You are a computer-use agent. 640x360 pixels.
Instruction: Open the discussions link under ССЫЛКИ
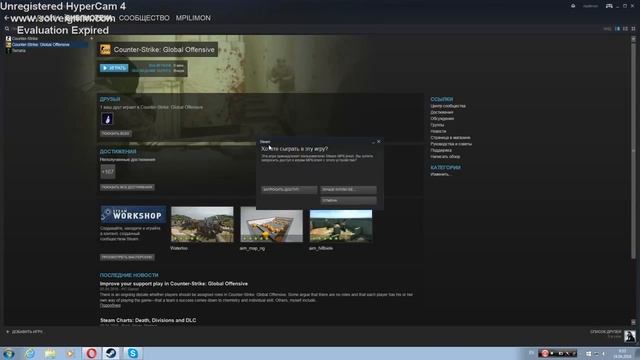tap(442, 118)
